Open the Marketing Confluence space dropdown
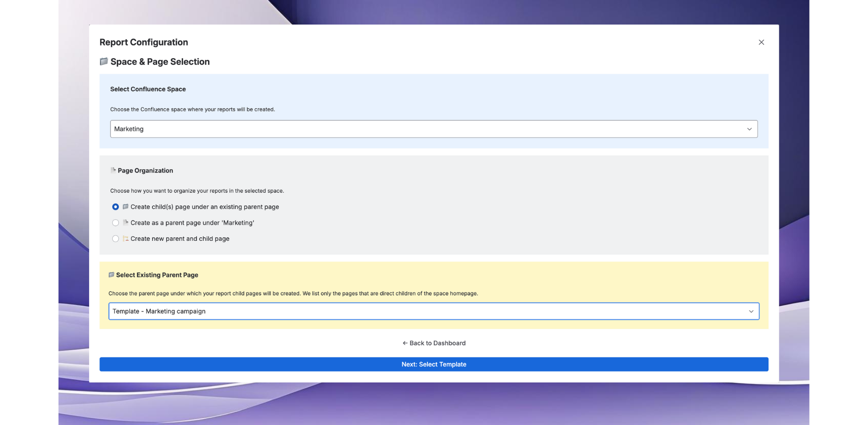The width and height of the screenshot is (868, 425). (425, 129)
